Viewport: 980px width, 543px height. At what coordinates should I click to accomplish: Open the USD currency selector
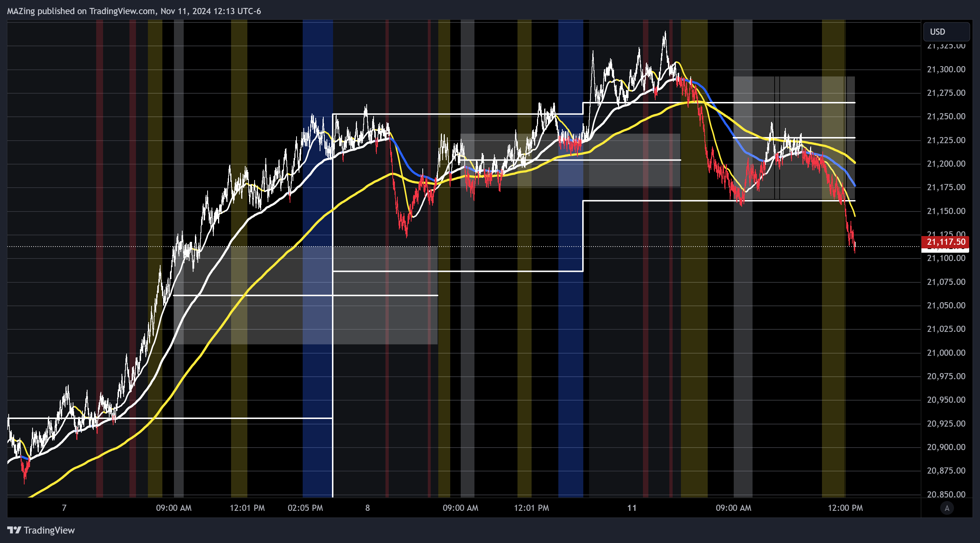(x=946, y=31)
